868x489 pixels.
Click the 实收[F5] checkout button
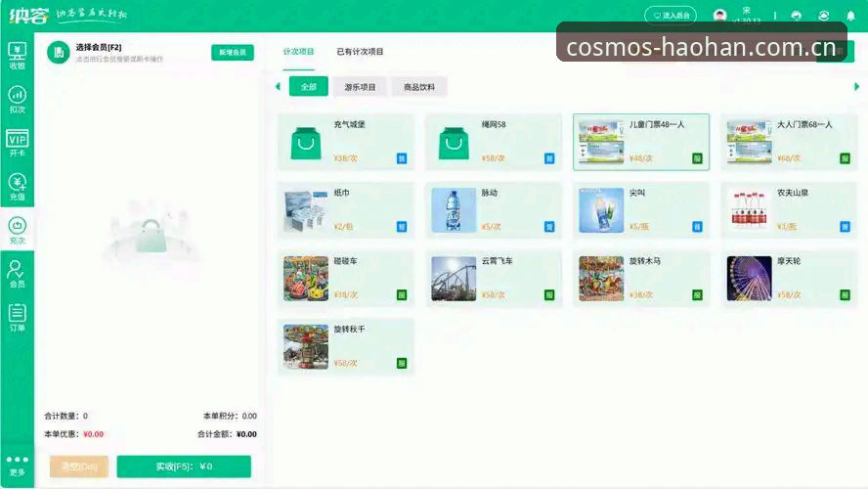[184, 467]
